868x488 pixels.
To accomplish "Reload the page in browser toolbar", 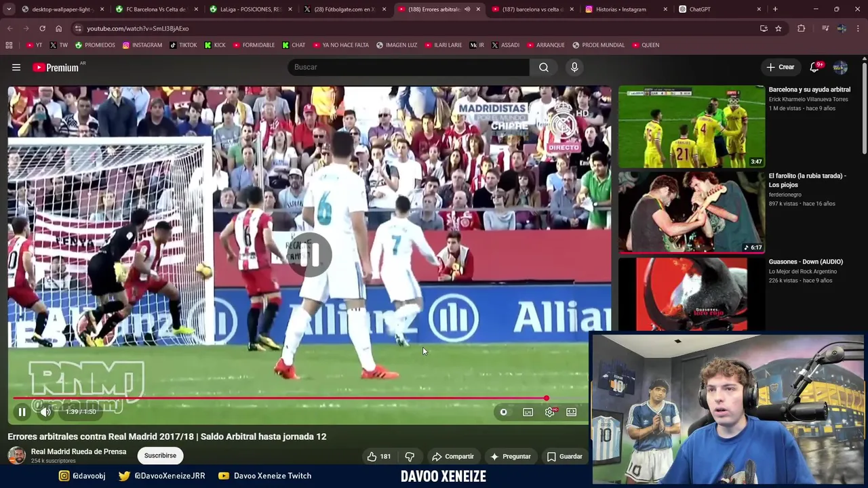I will (x=42, y=28).
